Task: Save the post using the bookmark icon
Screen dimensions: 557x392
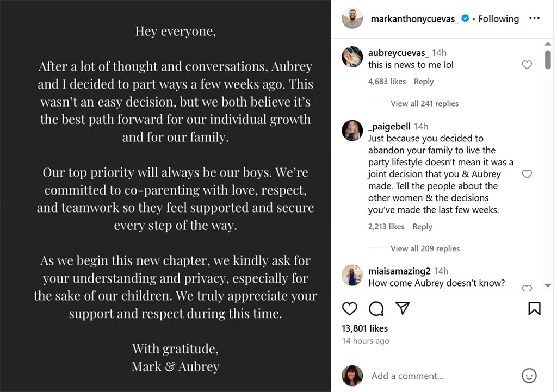Action: tap(534, 308)
